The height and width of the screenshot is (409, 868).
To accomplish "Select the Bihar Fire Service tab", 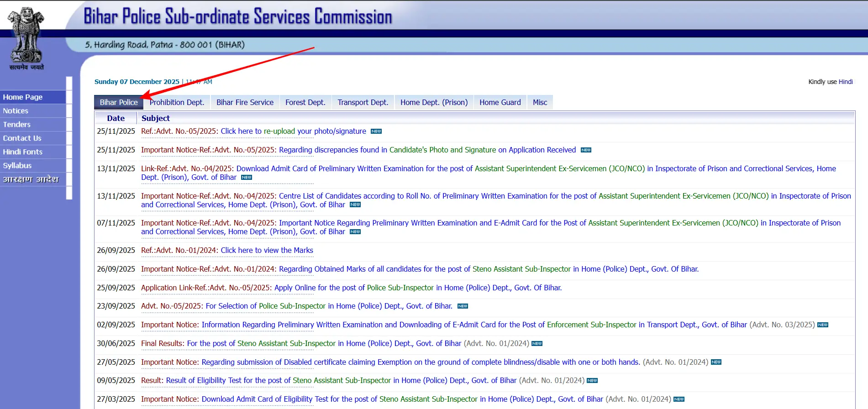I will [x=245, y=102].
